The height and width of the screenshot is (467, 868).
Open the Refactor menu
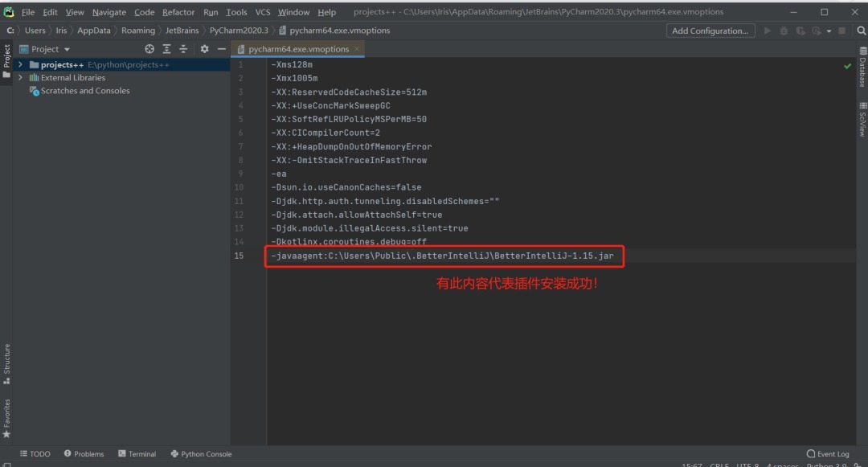(178, 11)
